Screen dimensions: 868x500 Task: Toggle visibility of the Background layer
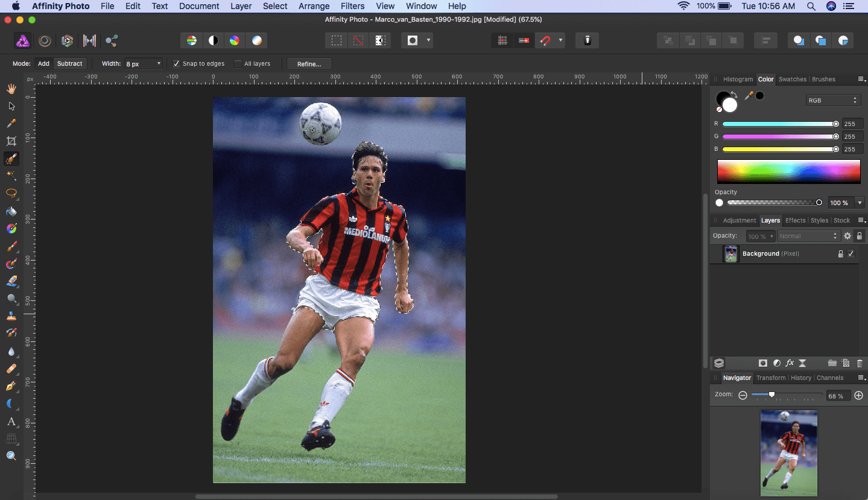point(851,254)
